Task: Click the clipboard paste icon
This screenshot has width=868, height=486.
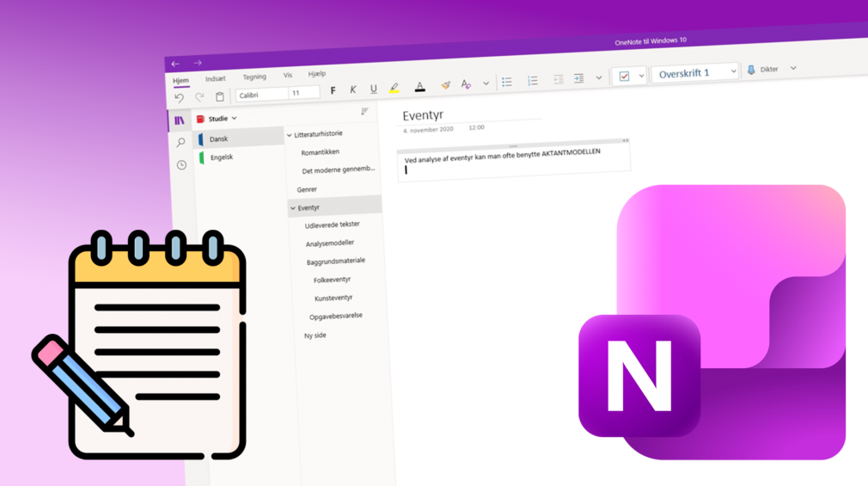Action: point(219,96)
